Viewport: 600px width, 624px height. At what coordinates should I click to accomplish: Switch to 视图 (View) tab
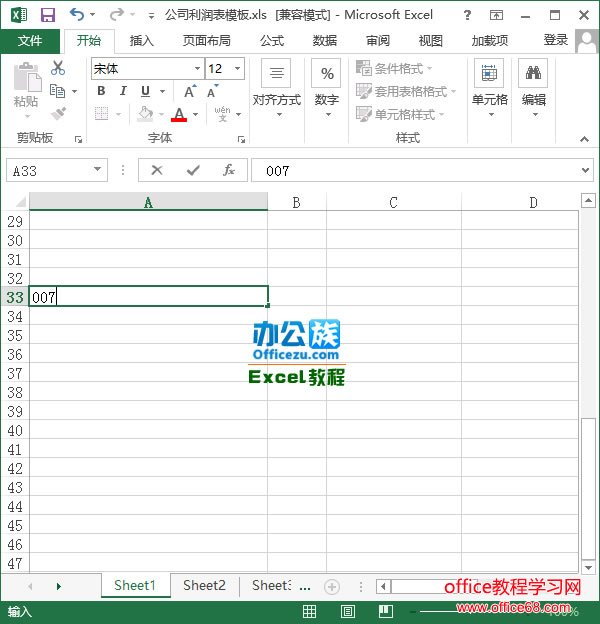click(431, 41)
